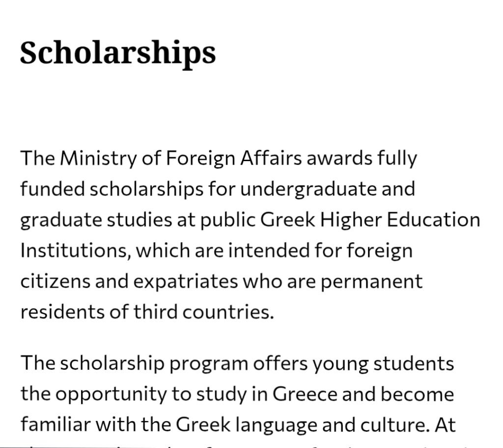
Task: Click "The scholarship program" in second paragraph
Action: click(134, 364)
